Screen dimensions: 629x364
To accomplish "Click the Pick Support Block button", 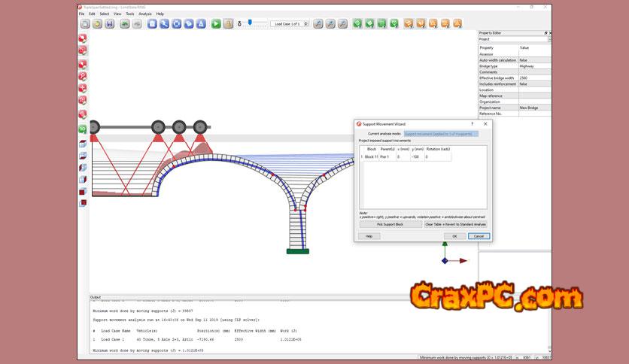I will 390,224.
